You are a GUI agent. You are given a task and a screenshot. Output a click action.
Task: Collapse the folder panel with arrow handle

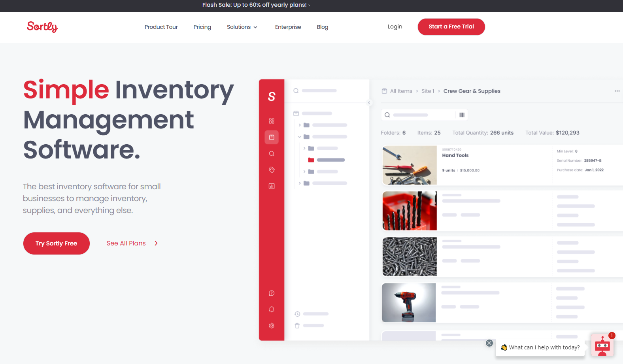[369, 103]
